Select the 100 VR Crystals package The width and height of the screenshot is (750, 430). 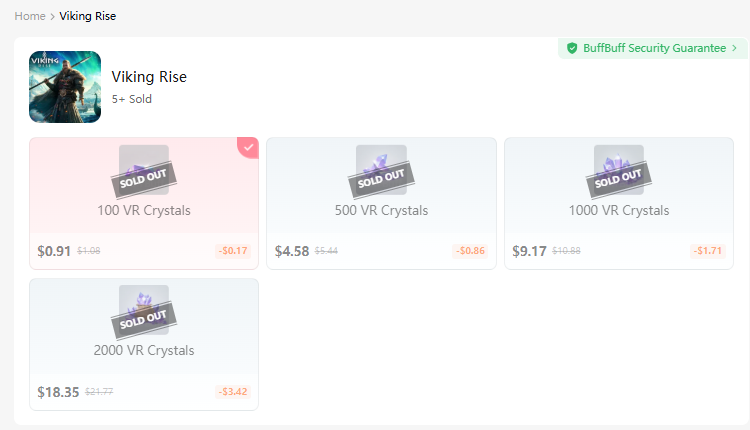click(144, 211)
